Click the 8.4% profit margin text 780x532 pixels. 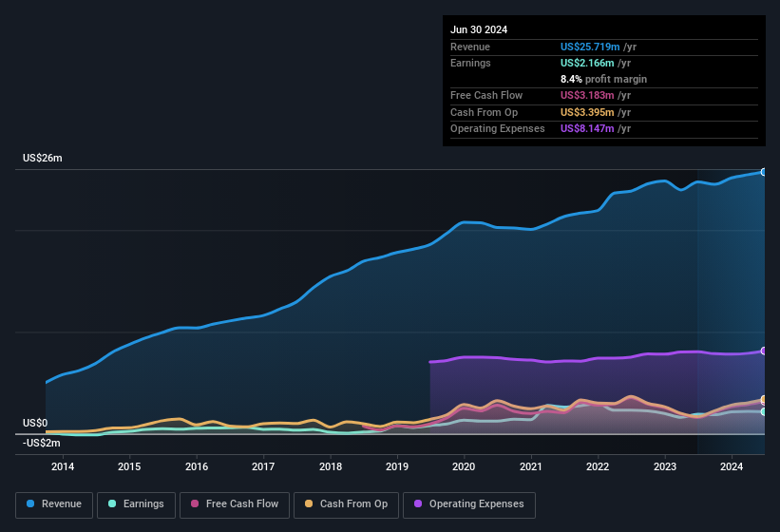pos(603,79)
